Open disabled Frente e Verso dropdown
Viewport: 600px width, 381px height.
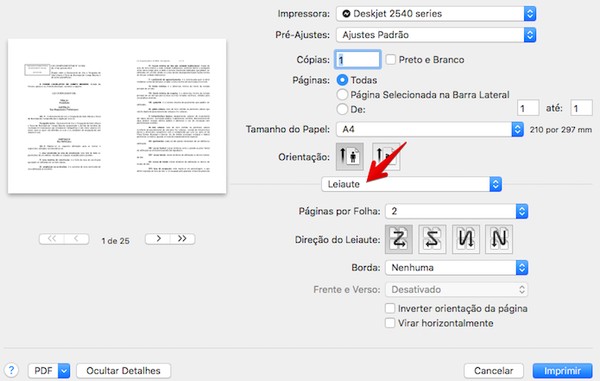(x=457, y=290)
